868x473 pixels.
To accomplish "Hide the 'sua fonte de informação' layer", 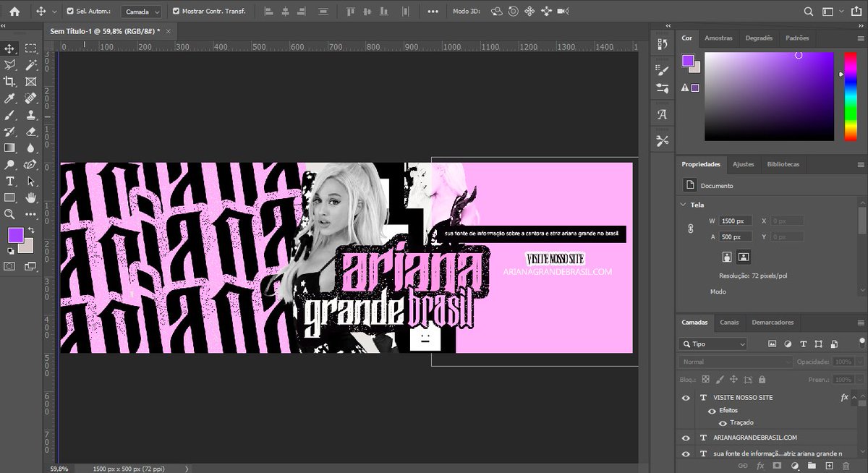I will pyautogui.click(x=686, y=453).
